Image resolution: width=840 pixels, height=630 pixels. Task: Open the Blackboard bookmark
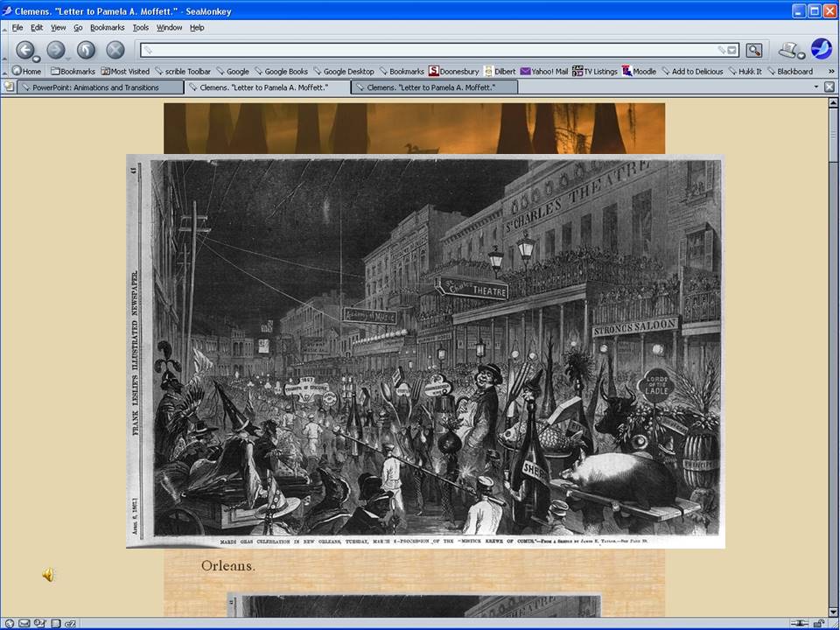click(789, 71)
